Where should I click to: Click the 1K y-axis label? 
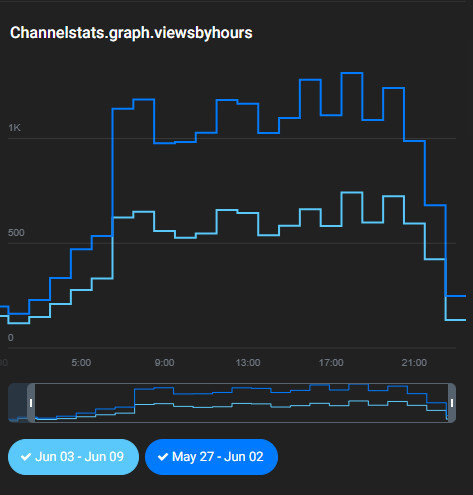[14, 128]
